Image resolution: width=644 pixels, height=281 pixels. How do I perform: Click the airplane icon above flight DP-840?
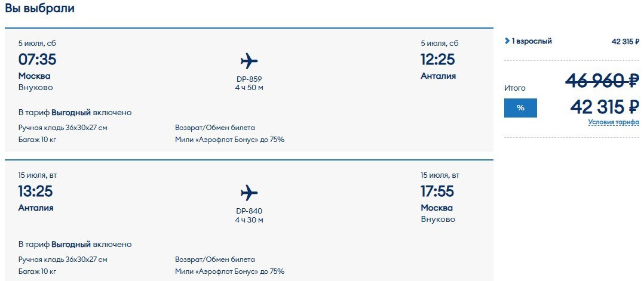pyautogui.click(x=249, y=192)
